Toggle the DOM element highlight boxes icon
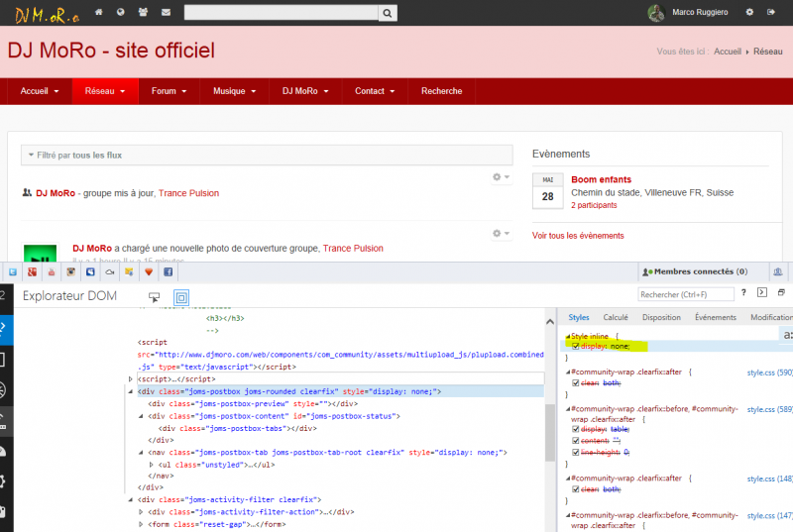This screenshot has height=532, width=793. tap(181, 297)
